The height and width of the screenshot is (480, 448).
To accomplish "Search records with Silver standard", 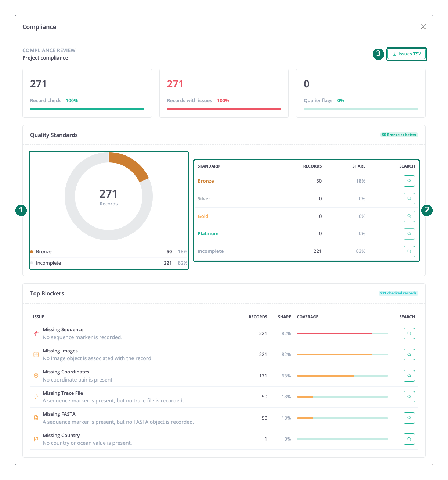I will (x=409, y=198).
